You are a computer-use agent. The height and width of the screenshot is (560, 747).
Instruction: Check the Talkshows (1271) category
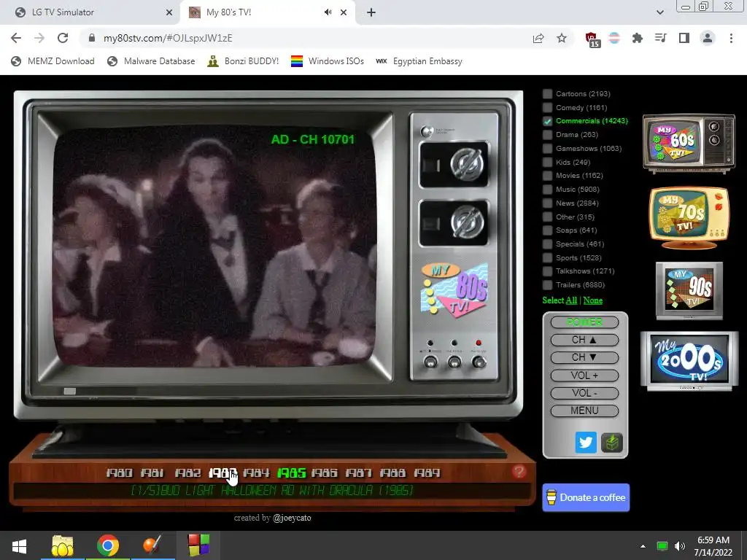pos(548,271)
